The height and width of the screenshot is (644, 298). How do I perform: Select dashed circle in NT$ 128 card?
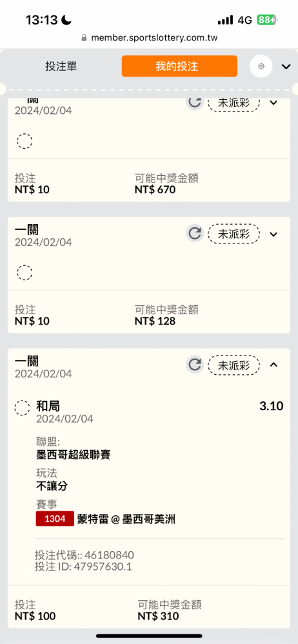pos(25,272)
